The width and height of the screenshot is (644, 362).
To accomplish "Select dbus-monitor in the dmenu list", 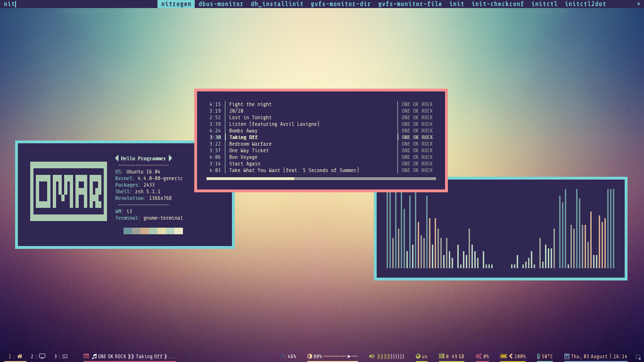I will pyautogui.click(x=221, y=4).
